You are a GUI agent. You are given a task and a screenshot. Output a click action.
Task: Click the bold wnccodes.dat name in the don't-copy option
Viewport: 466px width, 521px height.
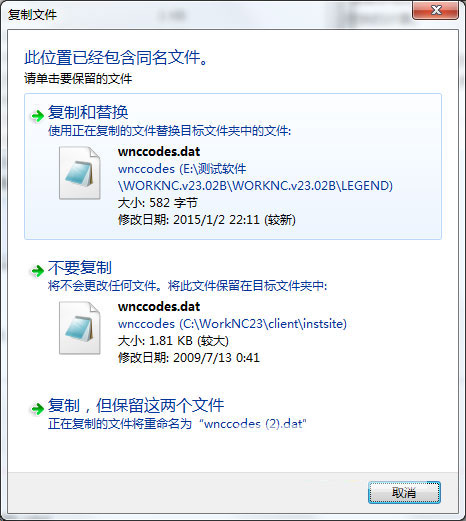point(159,307)
